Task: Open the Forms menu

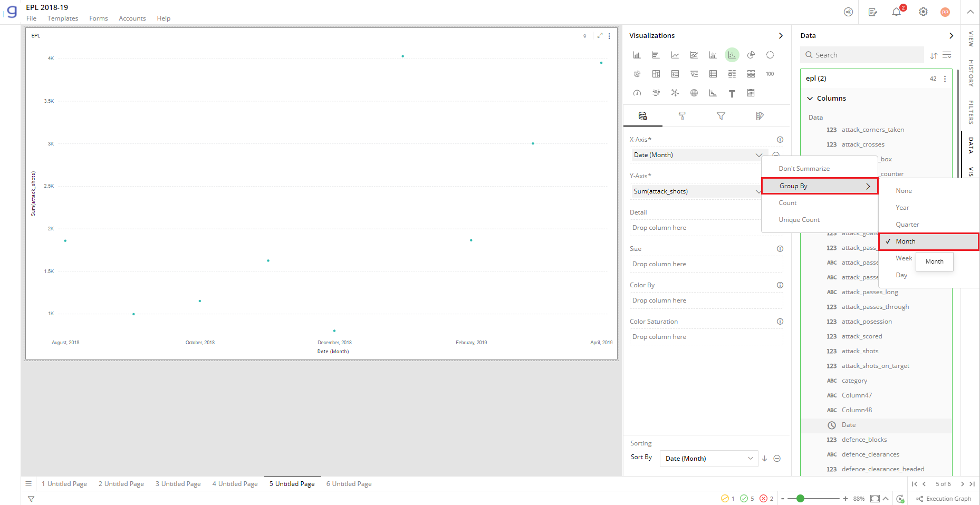Action: click(99, 18)
